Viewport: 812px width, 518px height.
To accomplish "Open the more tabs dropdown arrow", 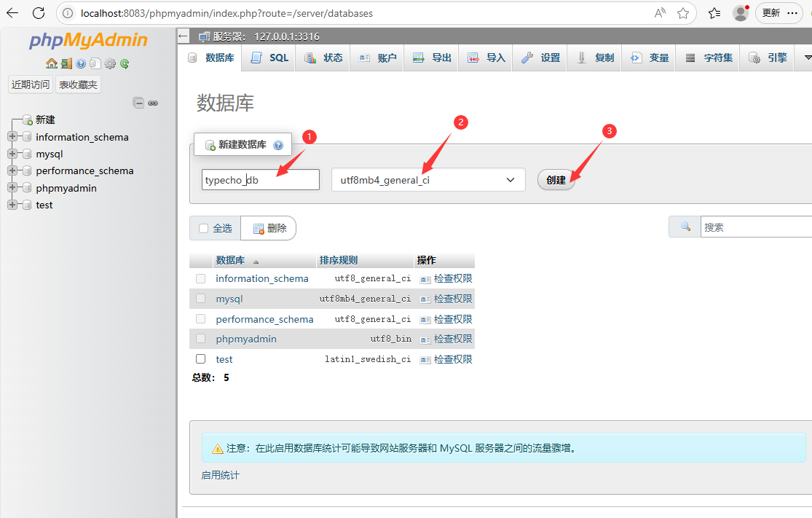I will (x=807, y=58).
